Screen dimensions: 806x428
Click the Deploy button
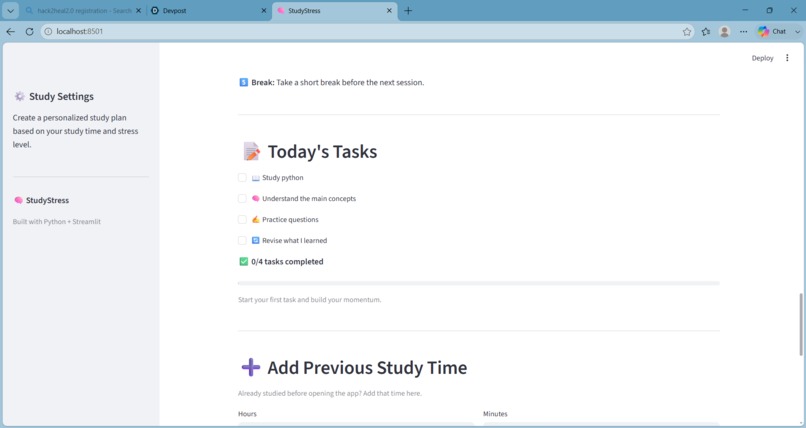[762, 58]
